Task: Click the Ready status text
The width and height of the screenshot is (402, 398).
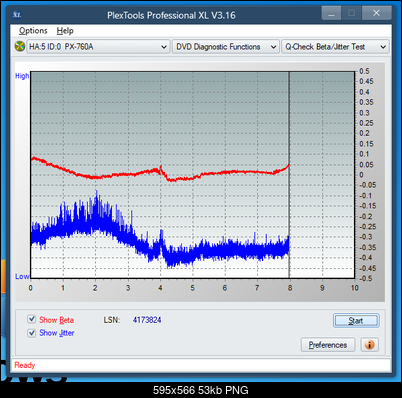Action: [x=25, y=365]
